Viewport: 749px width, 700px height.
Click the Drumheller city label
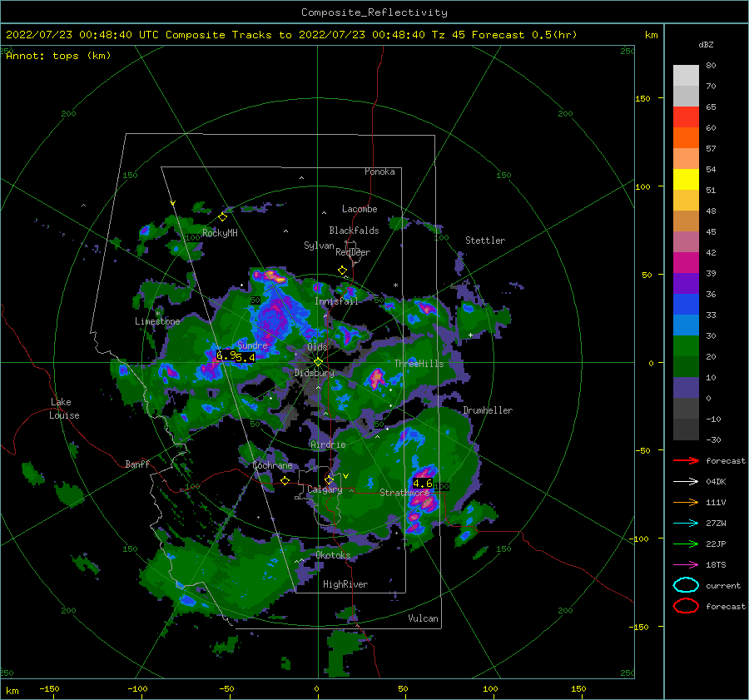point(488,410)
